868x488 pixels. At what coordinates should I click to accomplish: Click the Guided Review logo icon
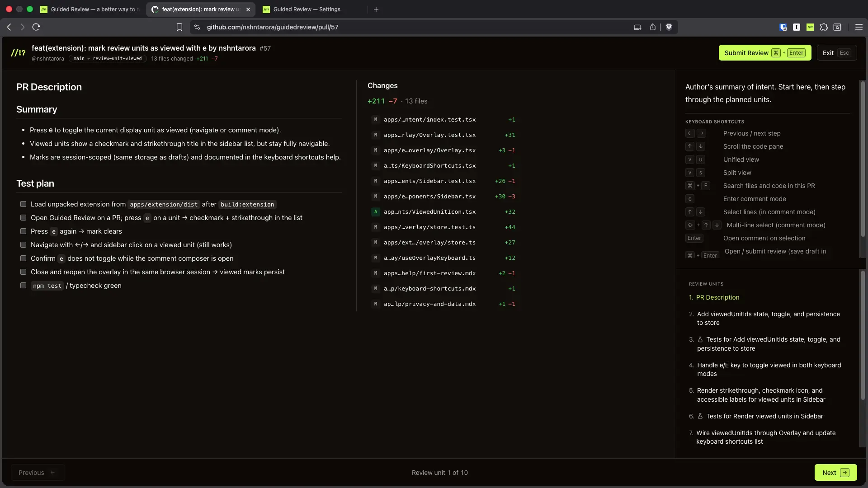(x=18, y=53)
